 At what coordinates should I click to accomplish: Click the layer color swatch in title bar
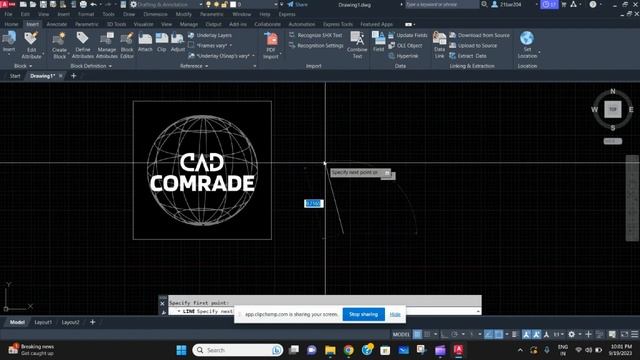pos(233,4)
